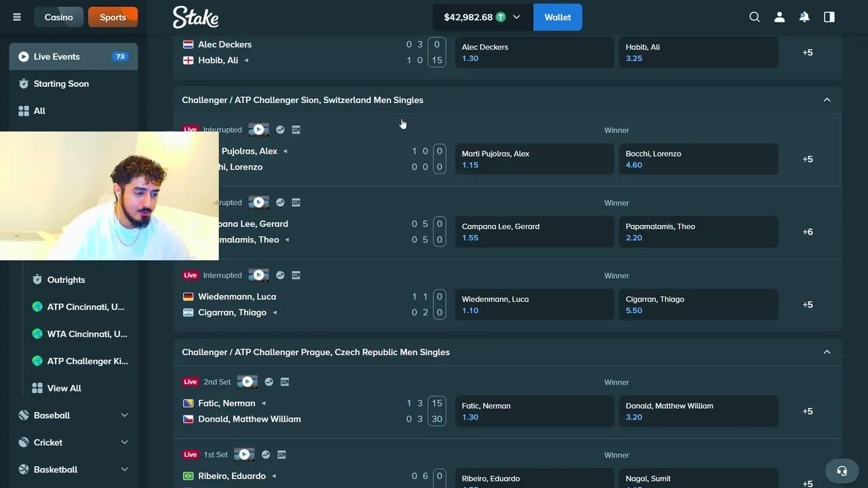Show +5 more markets for Pujolras vs Bocchi
Viewport: 868px width, 488px height.
click(x=808, y=159)
